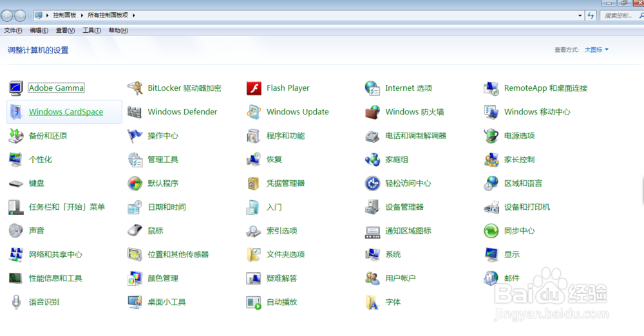Open the 字体 folder icon
This screenshot has height=336, width=644.
tap(372, 302)
